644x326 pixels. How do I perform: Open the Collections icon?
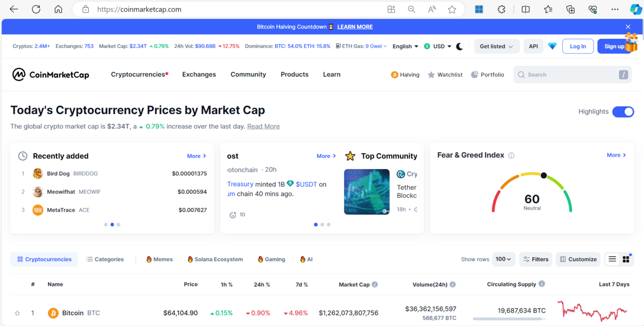(571, 9)
